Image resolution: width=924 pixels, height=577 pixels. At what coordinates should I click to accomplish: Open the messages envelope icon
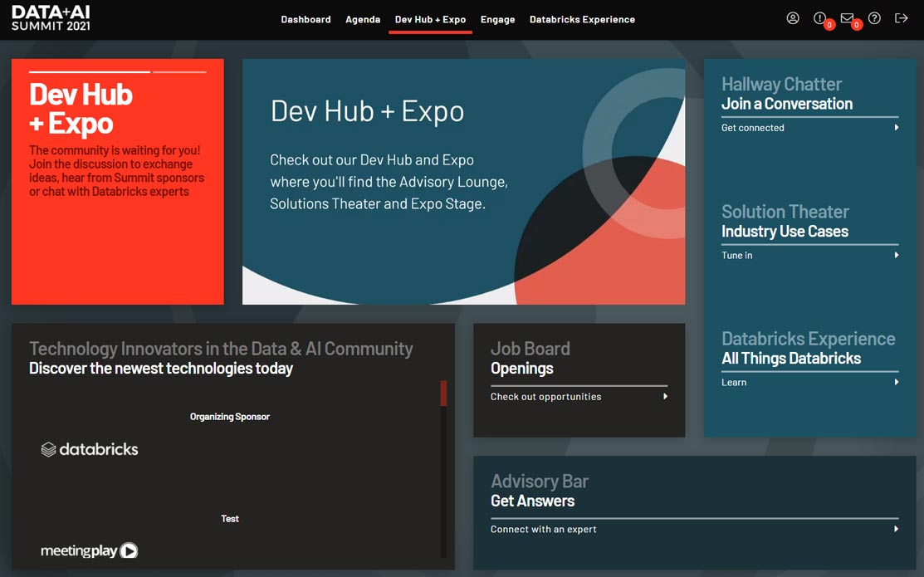coord(847,18)
